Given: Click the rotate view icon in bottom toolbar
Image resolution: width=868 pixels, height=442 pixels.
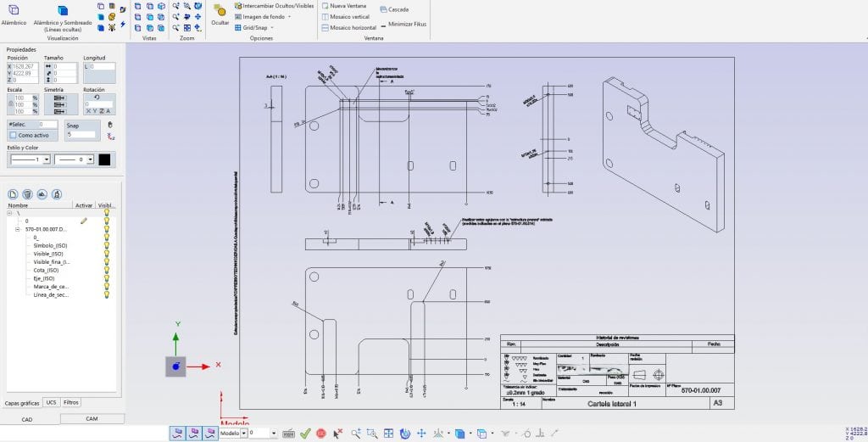Looking at the screenshot, I should [x=404, y=434].
